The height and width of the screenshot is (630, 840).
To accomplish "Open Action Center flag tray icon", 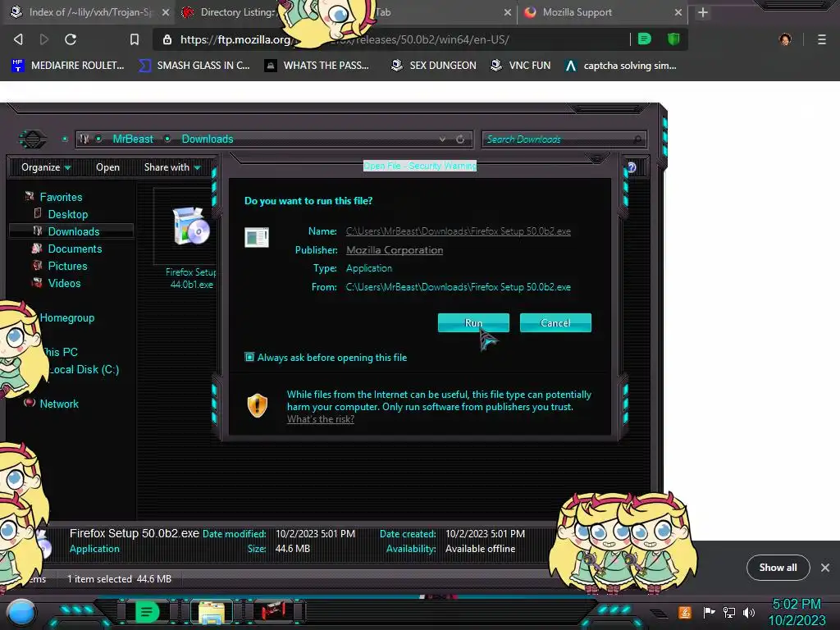I will click(709, 612).
